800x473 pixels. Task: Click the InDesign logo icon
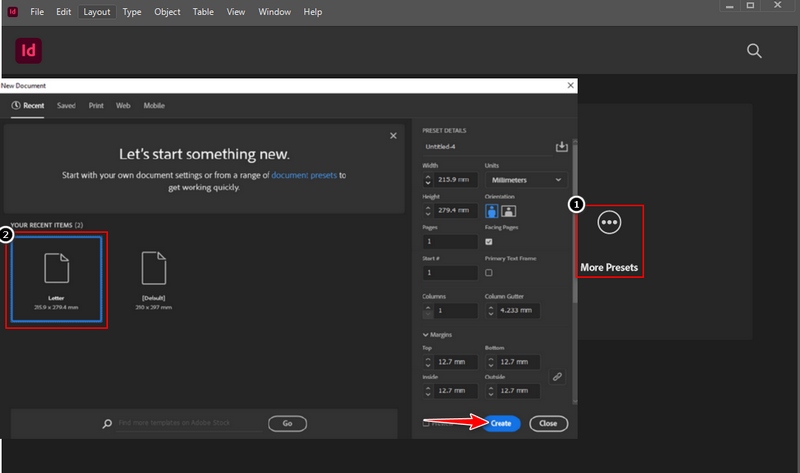click(x=29, y=50)
